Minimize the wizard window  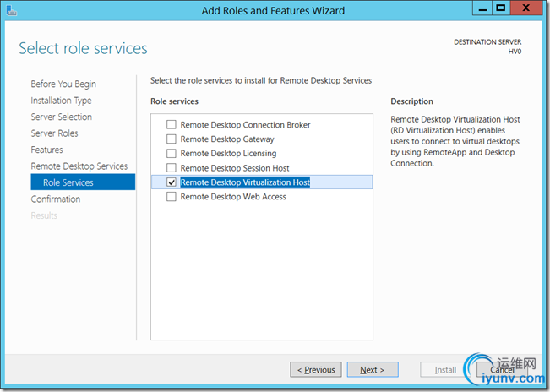482,8
